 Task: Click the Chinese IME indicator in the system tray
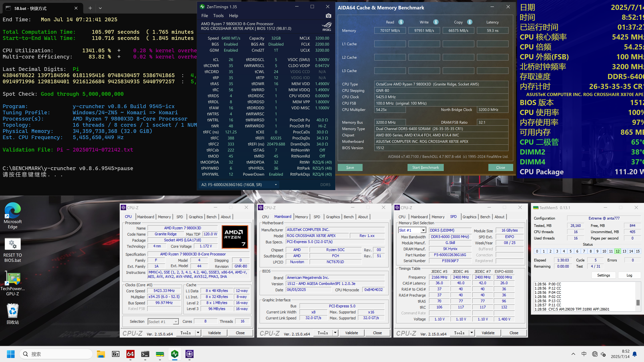coord(584,354)
